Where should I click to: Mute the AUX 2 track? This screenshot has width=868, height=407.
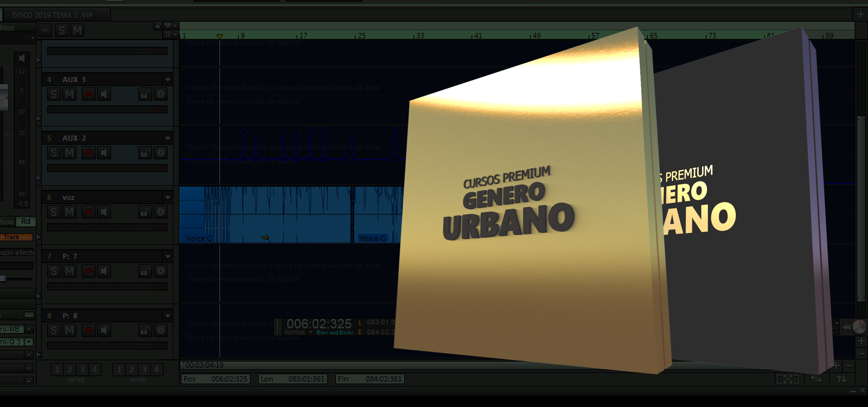point(69,153)
